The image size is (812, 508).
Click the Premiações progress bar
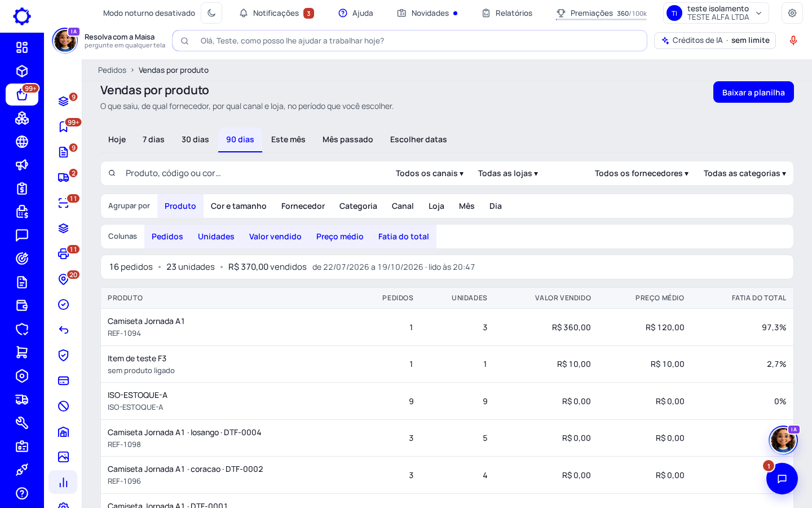pos(601,20)
